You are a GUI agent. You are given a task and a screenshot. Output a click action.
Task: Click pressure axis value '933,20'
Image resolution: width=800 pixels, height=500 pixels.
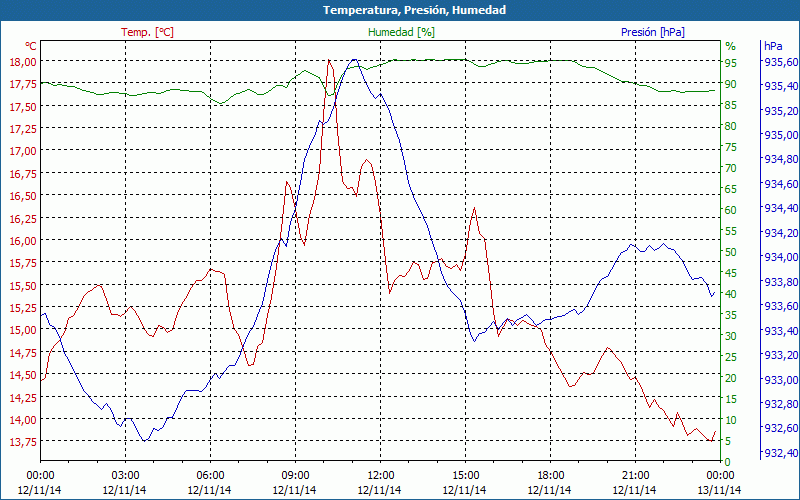[x=781, y=355]
